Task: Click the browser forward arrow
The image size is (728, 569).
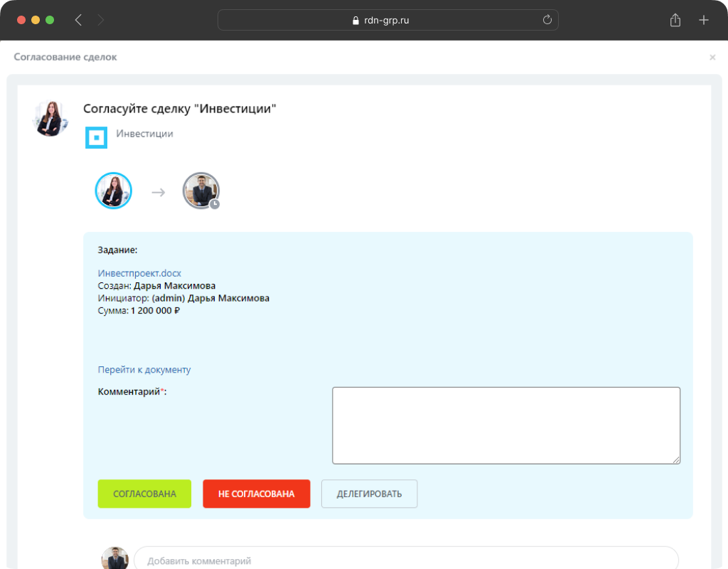Action: click(100, 20)
